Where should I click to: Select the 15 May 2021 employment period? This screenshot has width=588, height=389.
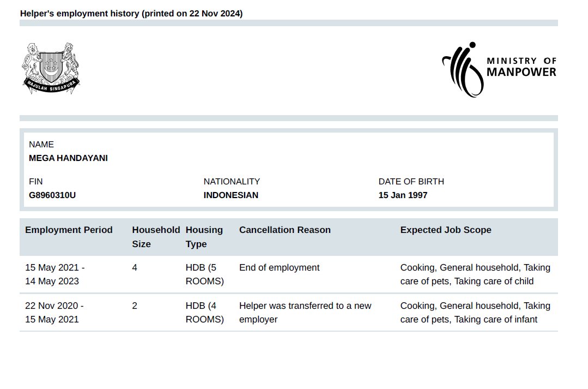coord(54,274)
